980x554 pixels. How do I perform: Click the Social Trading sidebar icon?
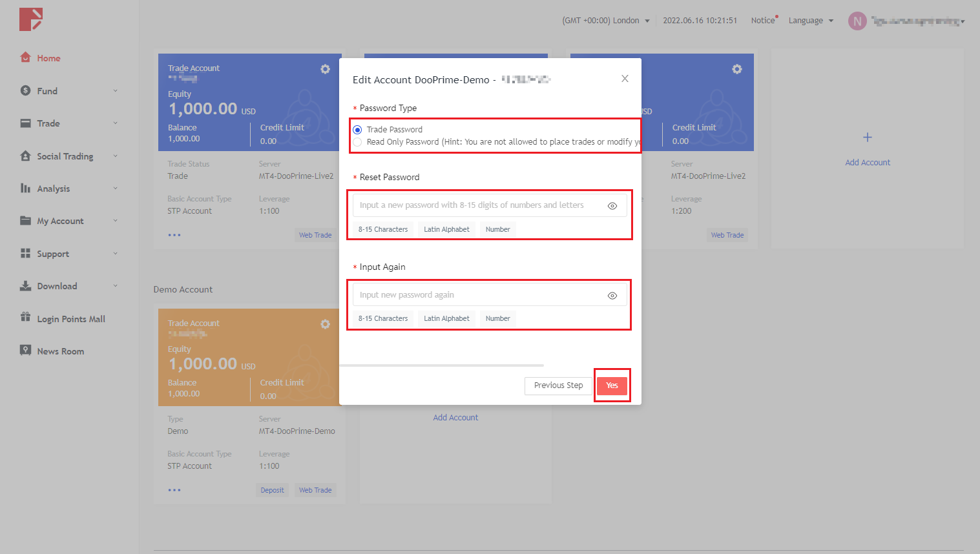coord(25,156)
